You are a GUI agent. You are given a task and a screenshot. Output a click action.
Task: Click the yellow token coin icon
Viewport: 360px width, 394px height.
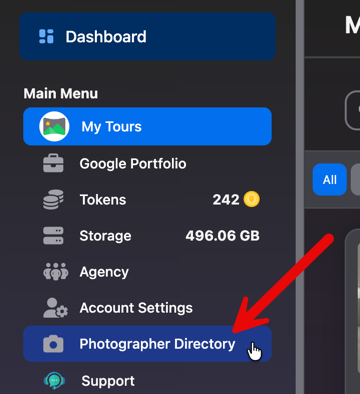252,199
